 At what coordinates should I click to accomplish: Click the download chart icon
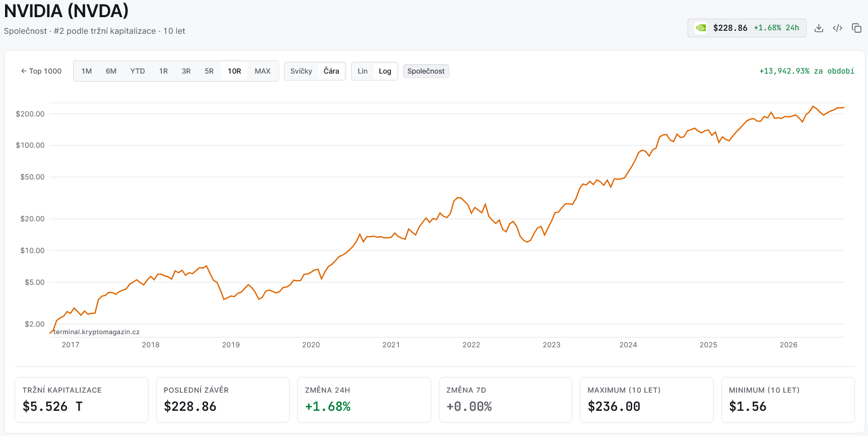819,28
